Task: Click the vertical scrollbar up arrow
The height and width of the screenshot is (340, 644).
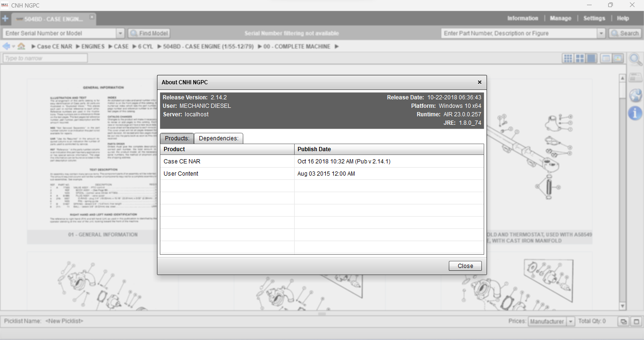Action: point(622,78)
